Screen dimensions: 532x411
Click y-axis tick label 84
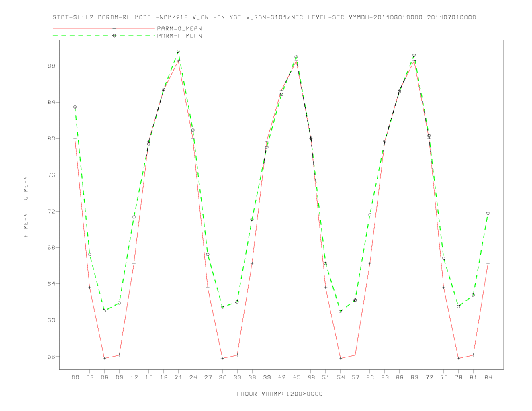[x=52, y=102]
